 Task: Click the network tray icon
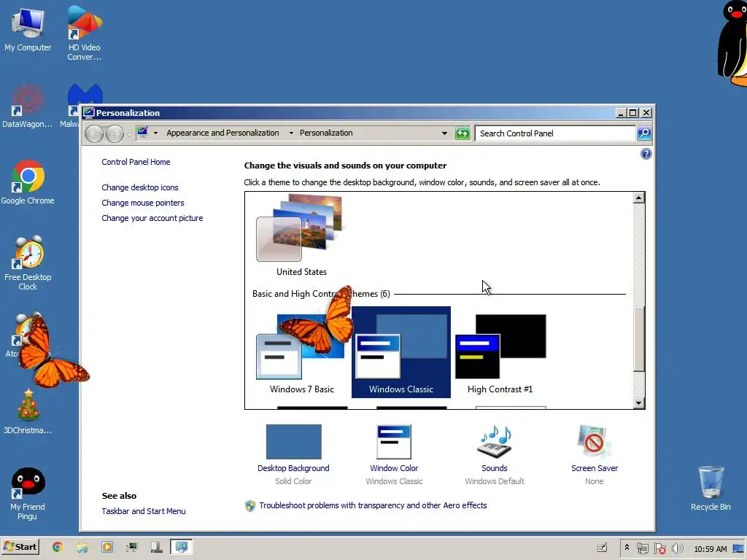point(642,548)
